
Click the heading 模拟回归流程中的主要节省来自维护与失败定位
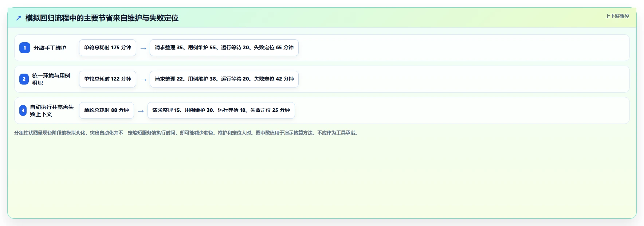102,18
